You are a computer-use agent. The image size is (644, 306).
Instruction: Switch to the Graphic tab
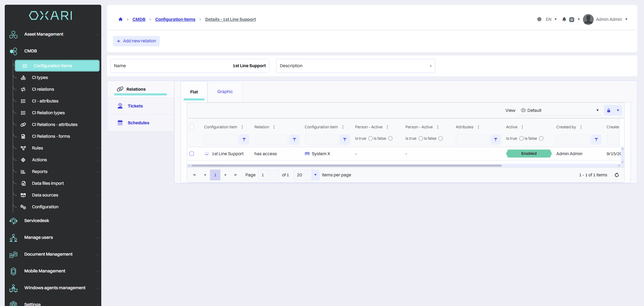(225, 92)
